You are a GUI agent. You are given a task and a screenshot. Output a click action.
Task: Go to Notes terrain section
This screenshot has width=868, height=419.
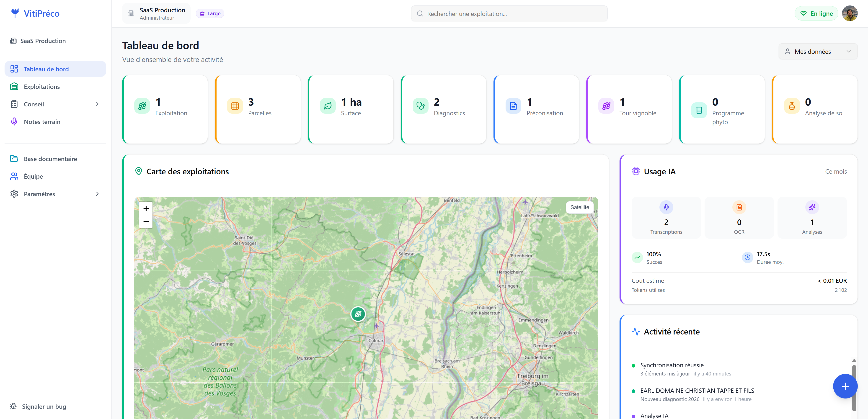tap(42, 122)
